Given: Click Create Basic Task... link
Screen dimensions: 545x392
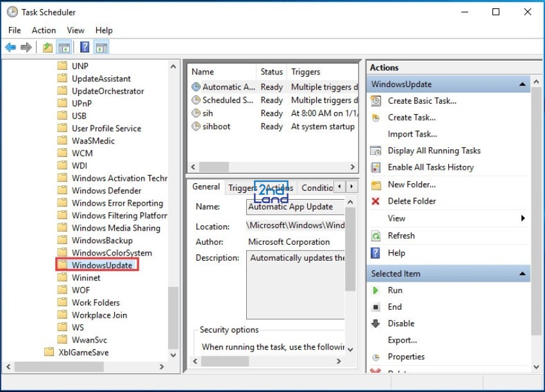Looking at the screenshot, I should [x=422, y=101].
